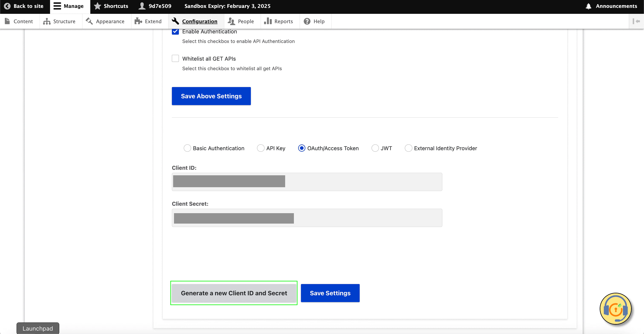Select Basic Authentication radio button
644x334 pixels.
coord(187,148)
